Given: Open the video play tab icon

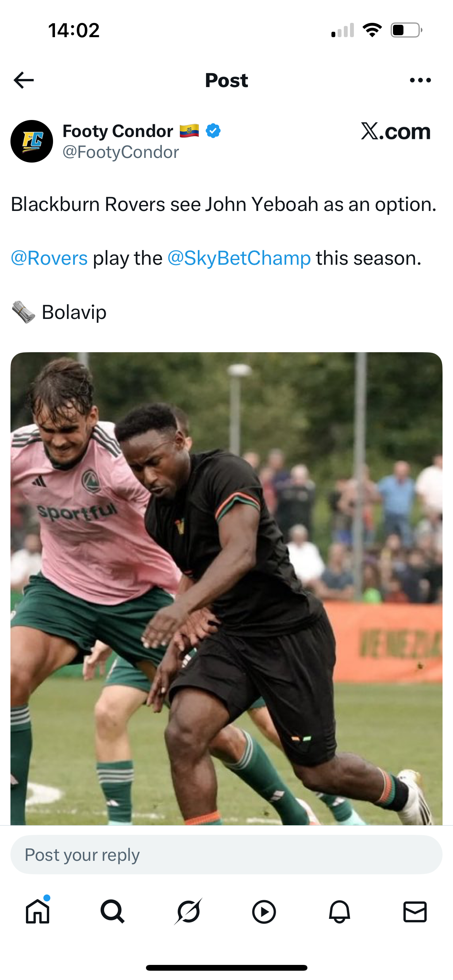Looking at the screenshot, I should tap(264, 912).
